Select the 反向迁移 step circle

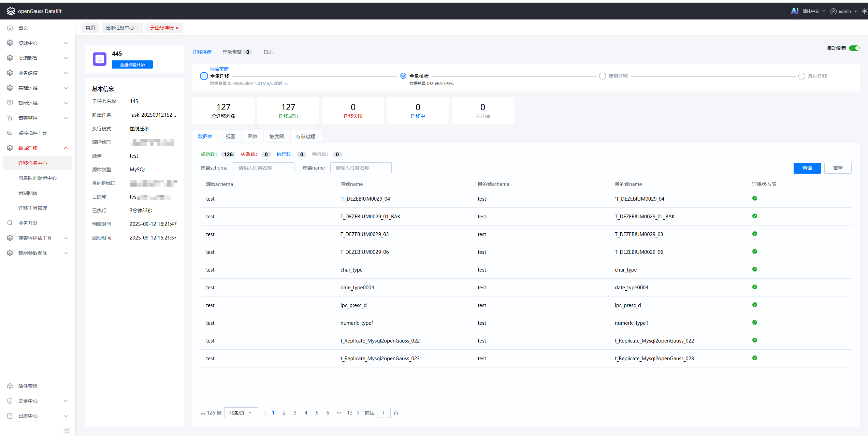pos(802,76)
